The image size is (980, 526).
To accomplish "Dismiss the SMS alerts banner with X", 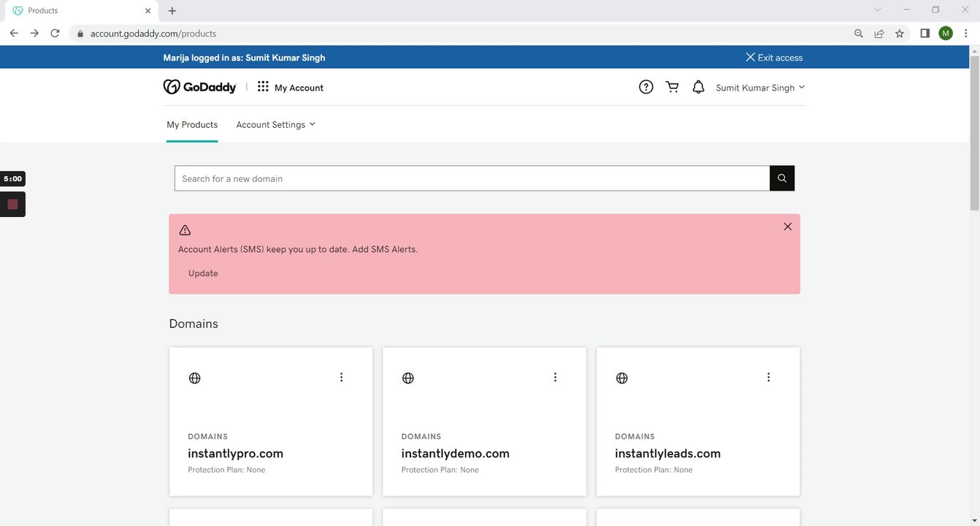I will 787,226.
